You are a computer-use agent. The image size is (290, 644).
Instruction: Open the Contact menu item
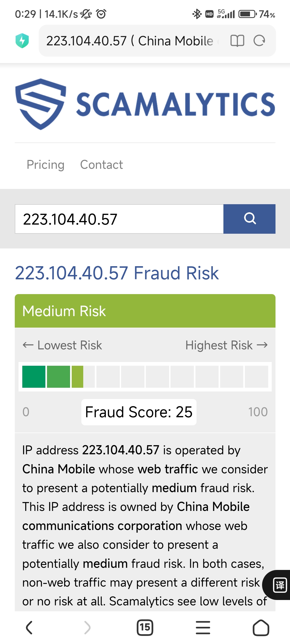[x=102, y=165]
